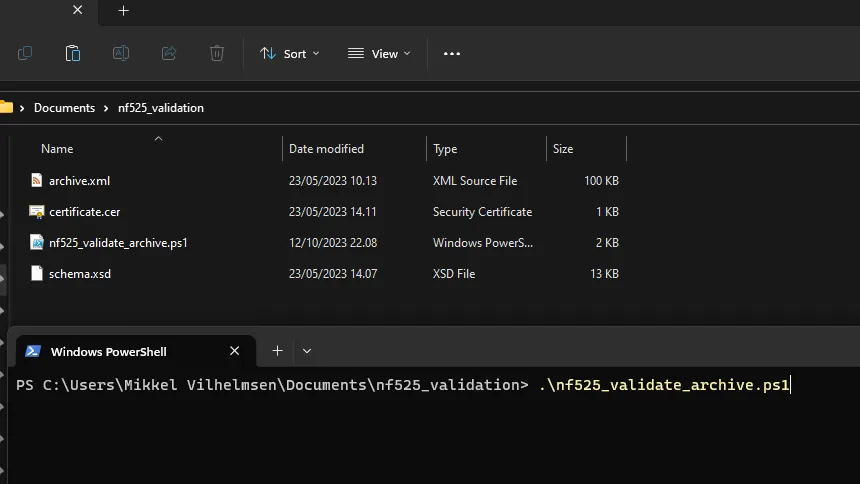
Task: Go to Documents in breadcrumb path
Action: point(64,108)
